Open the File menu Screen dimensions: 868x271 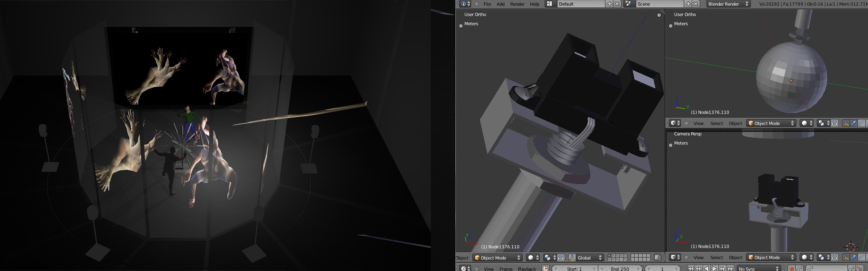[x=487, y=4]
